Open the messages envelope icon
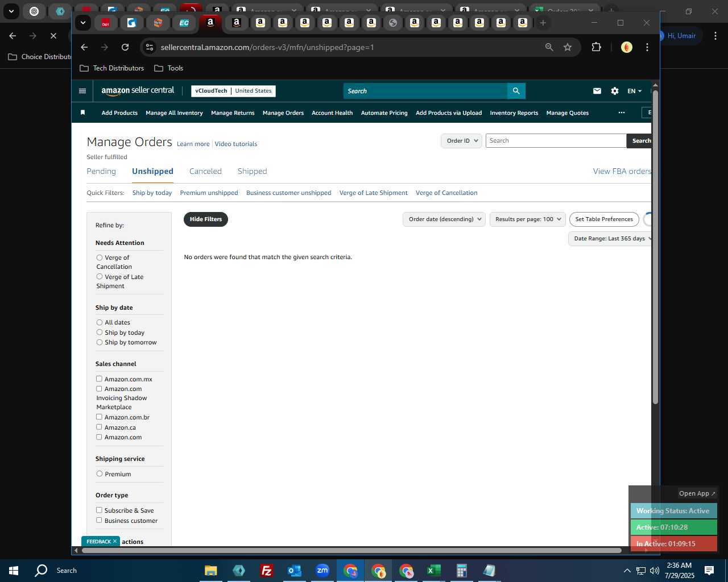728x582 pixels. point(597,91)
